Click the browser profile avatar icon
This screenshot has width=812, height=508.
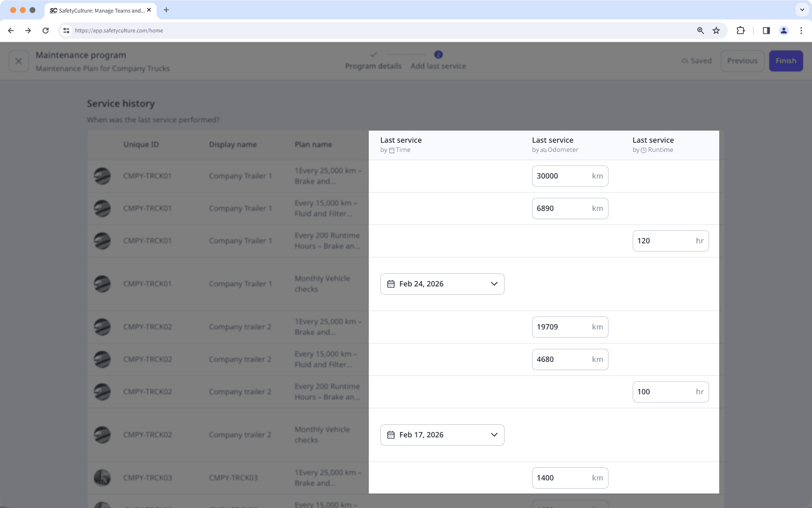(783, 30)
